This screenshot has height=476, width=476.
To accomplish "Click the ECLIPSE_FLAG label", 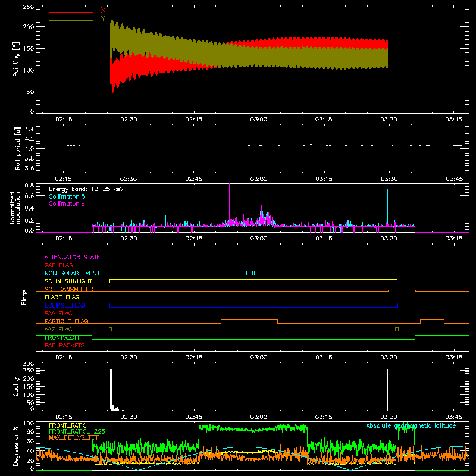I will [65, 305].
